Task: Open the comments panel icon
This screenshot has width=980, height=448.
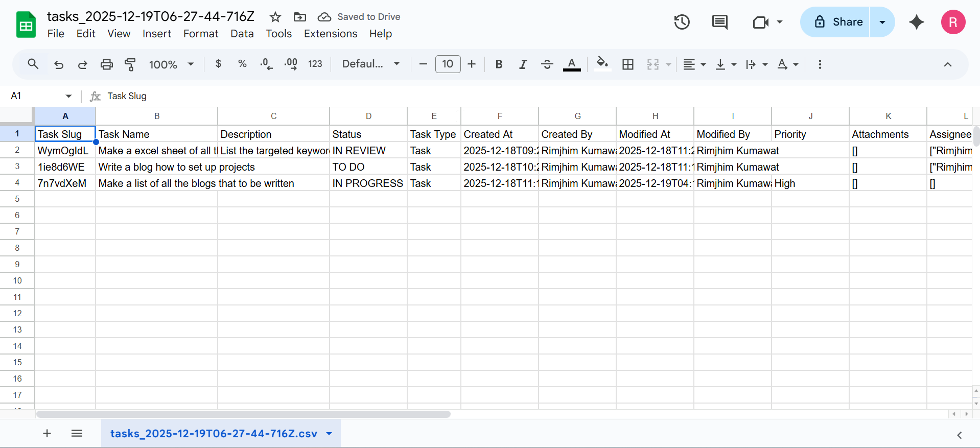Action: coord(719,22)
